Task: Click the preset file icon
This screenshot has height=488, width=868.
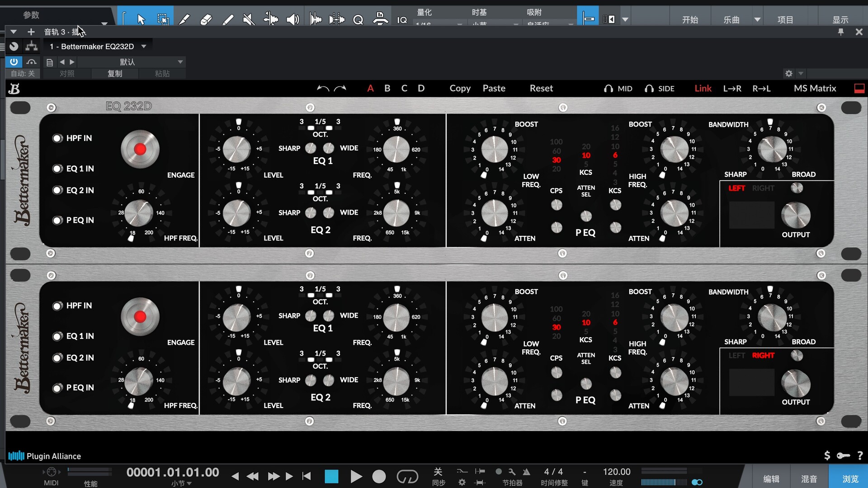Action: 50,62
